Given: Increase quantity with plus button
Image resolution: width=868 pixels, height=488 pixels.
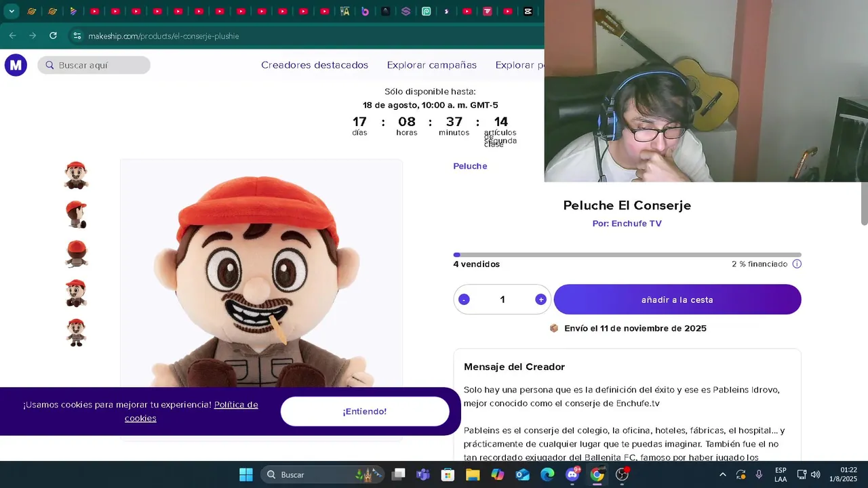Looking at the screenshot, I should pyautogui.click(x=540, y=300).
